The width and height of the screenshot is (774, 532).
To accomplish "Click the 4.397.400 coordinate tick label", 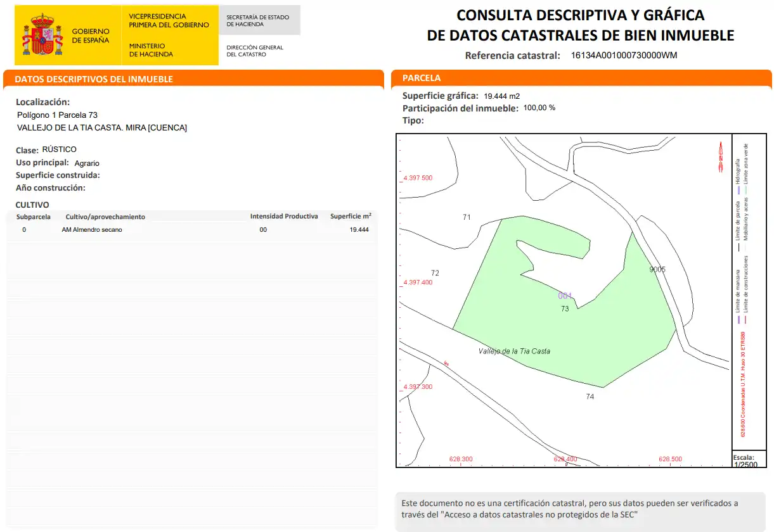I will pos(418,282).
